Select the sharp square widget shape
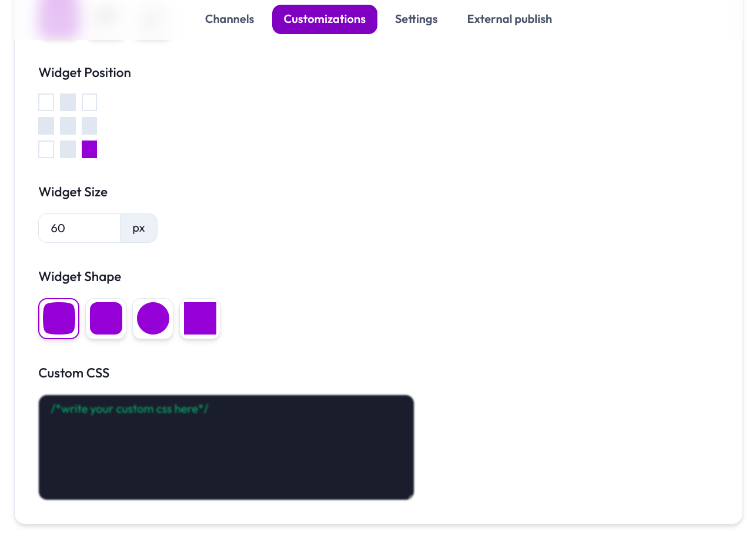The width and height of the screenshot is (756, 535). tap(200, 319)
